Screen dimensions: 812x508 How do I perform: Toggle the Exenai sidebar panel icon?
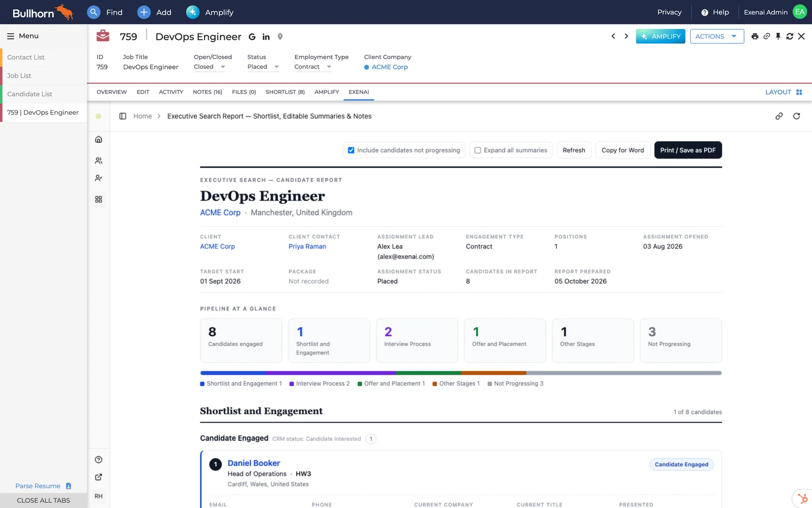coord(122,116)
